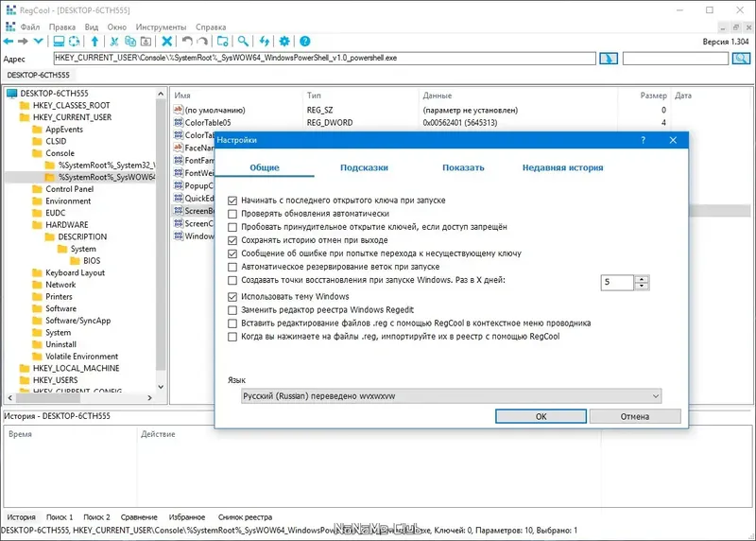Enable 'Автоматическое резервирование веток при запуске' checkbox
The image size is (756, 541).
(232, 267)
